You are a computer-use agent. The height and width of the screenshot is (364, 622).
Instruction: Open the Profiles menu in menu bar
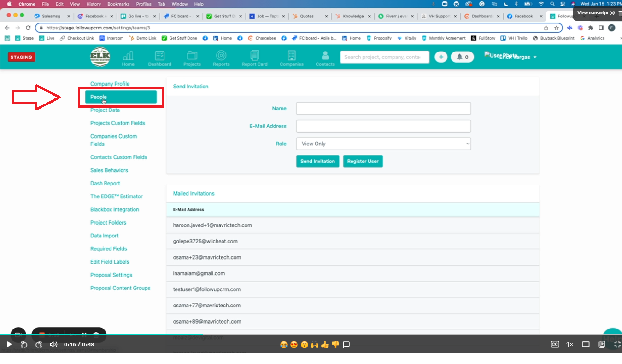(x=143, y=4)
